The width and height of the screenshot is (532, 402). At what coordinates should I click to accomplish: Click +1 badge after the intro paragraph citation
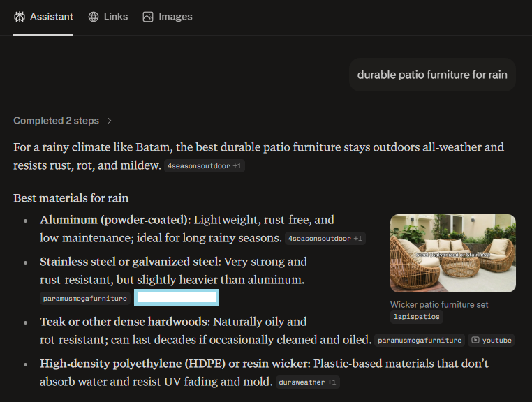pos(237,166)
